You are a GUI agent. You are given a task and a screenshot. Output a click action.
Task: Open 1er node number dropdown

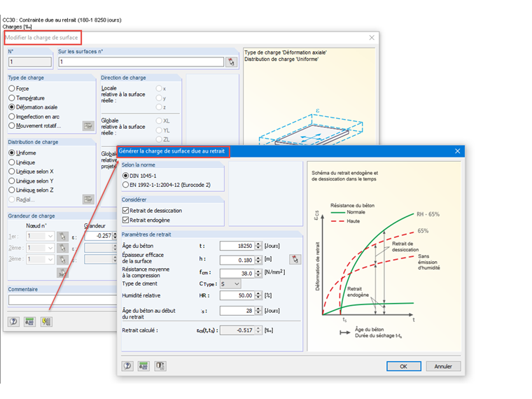tap(41, 236)
